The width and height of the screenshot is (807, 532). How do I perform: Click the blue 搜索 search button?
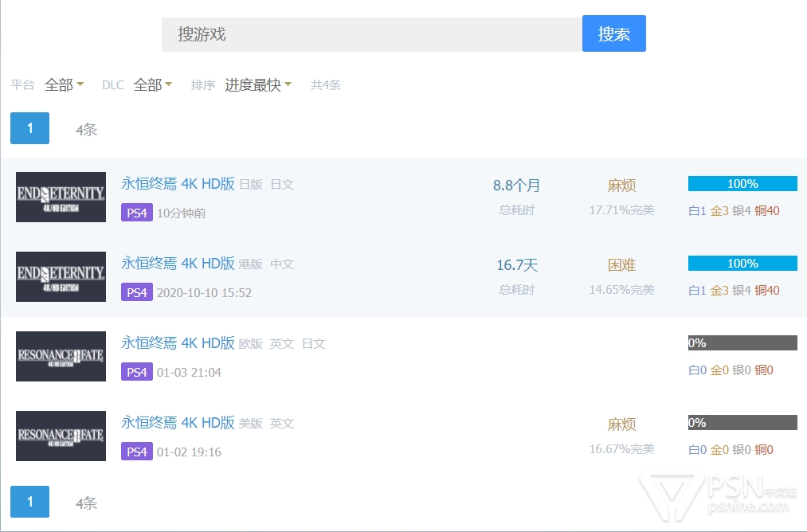[x=613, y=33]
